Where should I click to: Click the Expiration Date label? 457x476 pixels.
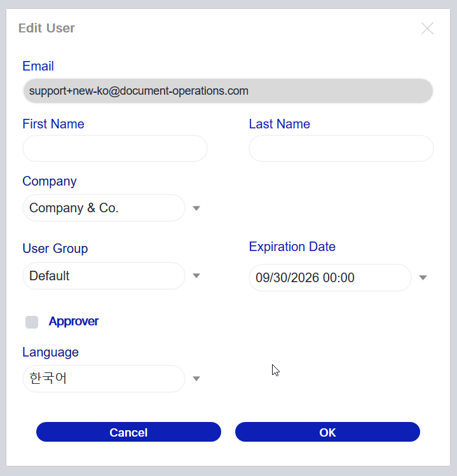click(292, 247)
